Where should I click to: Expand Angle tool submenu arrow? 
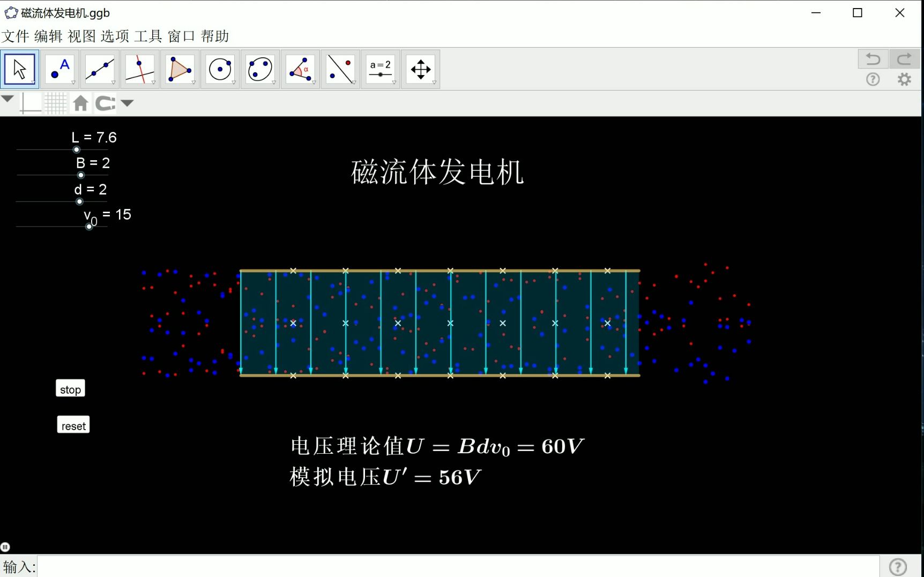tap(314, 83)
